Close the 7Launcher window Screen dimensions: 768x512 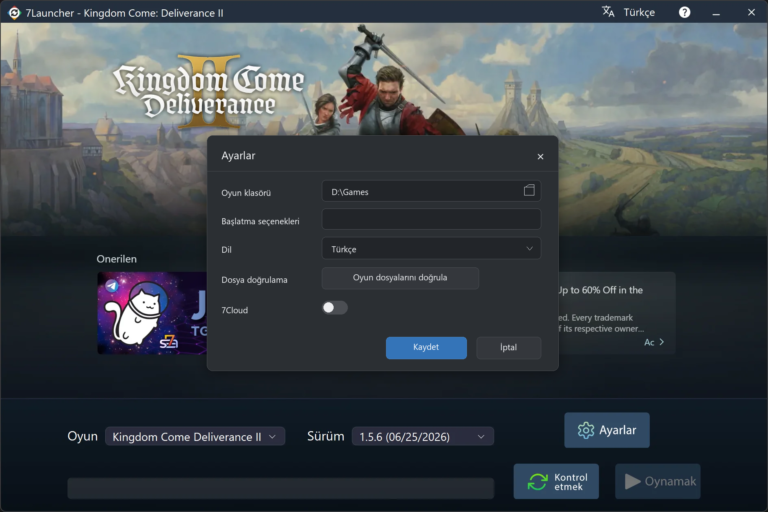751,12
